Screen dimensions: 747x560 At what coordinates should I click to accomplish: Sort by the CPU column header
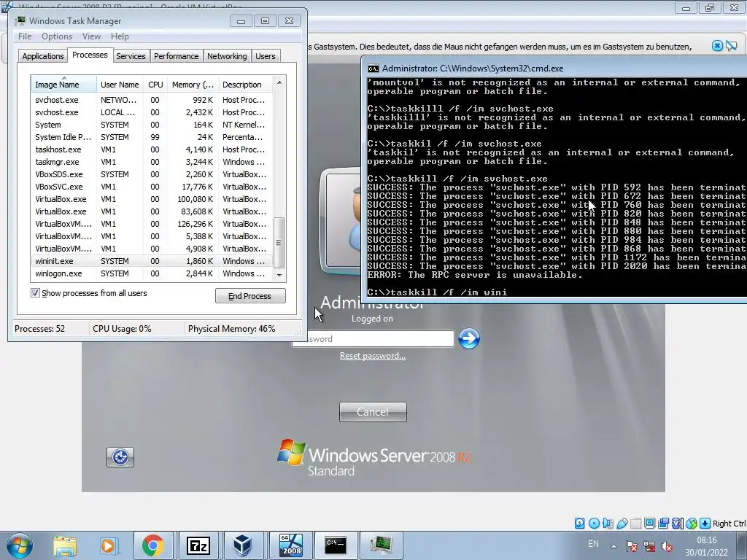coord(155,85)
